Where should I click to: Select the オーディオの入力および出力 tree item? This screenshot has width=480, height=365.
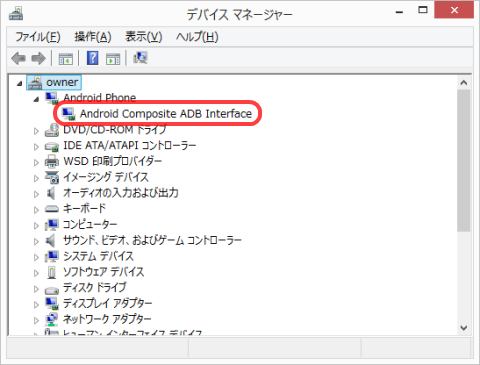pyautogui.click(x=121, y=193)
